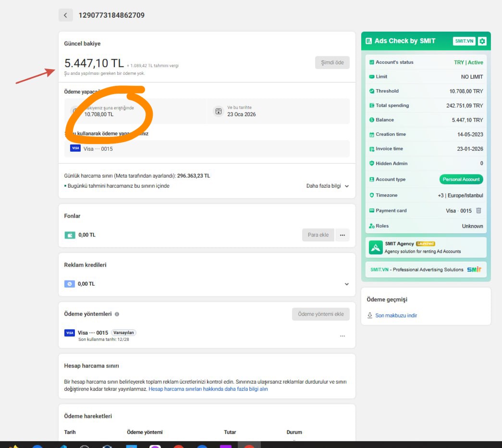Open options menu for Visa 0015 card
This screenshot has width=502, height=448.
click(x=342, y=336)
